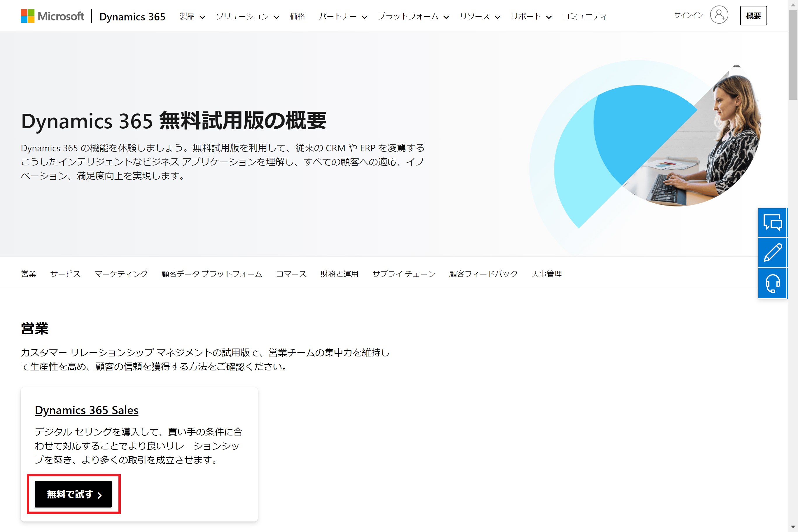Expand the リソース dropdown menu
Image resolution: width=798 pixels, height=532 pixels.
click(x=480, y=16)
